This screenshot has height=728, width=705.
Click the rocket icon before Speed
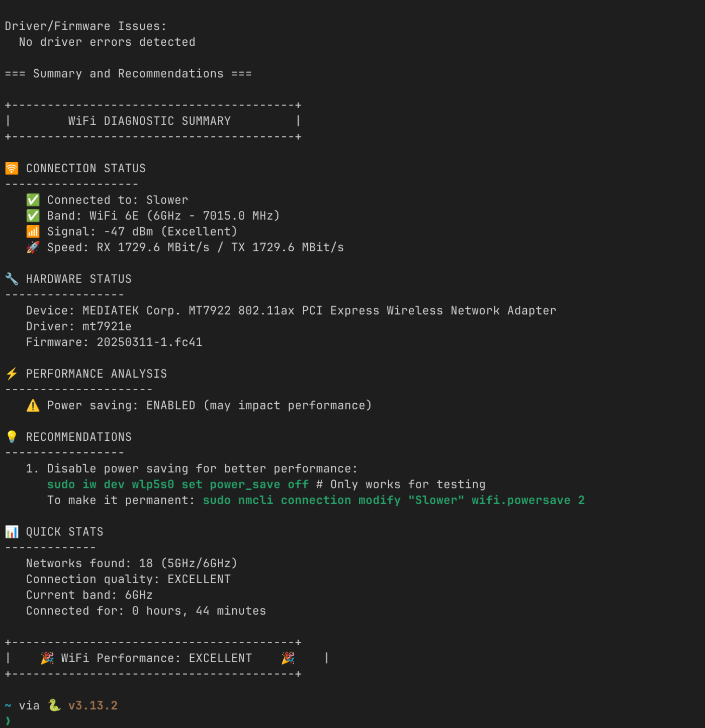[x=33, y=247]
